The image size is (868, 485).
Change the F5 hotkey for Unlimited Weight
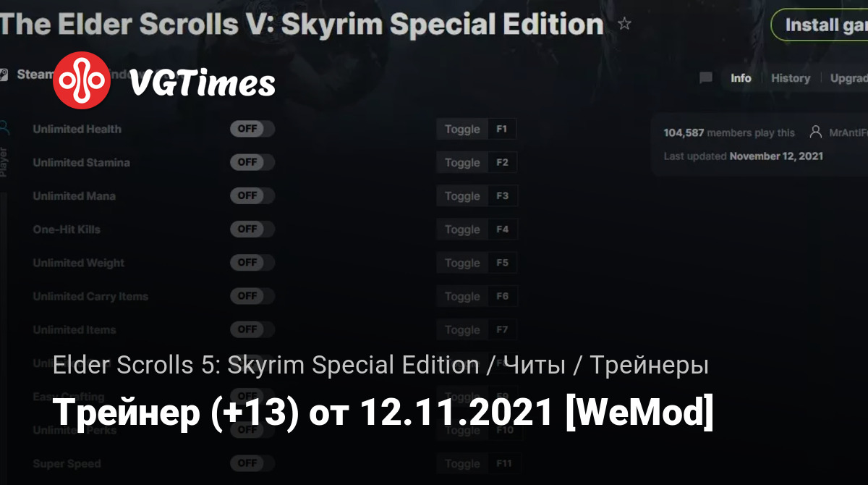tap(502, 263)
